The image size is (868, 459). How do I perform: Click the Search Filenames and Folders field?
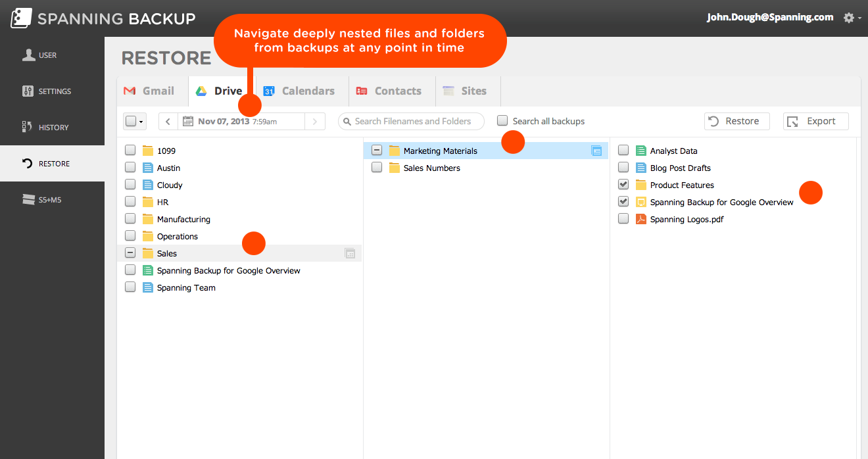[x=412, y=122]
